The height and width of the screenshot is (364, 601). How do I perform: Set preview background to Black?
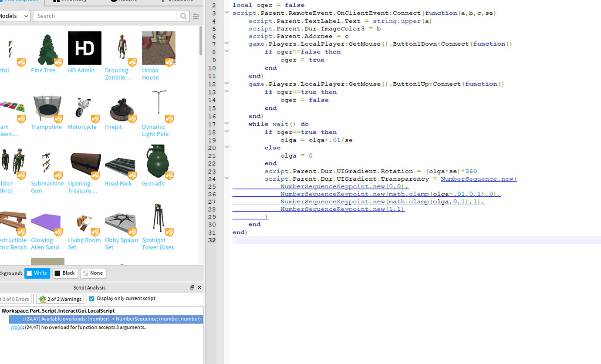pyautogui.click(x=65, y=273)
